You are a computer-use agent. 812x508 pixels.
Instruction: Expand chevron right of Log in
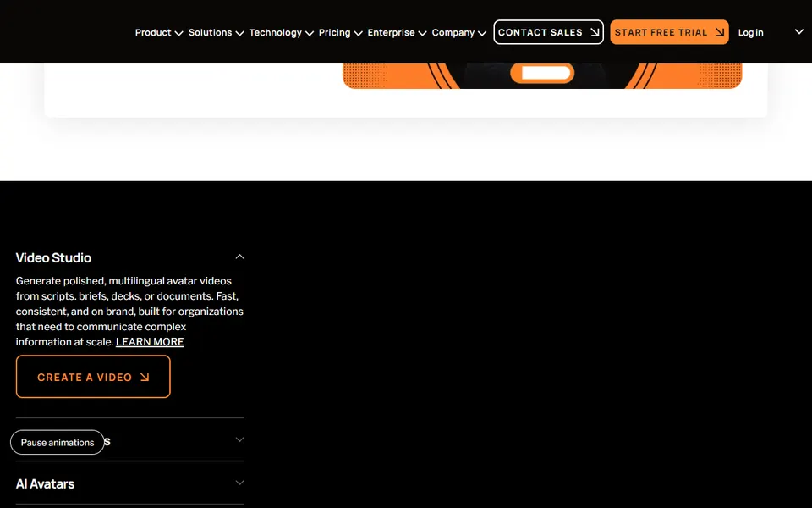pos(799,31)
